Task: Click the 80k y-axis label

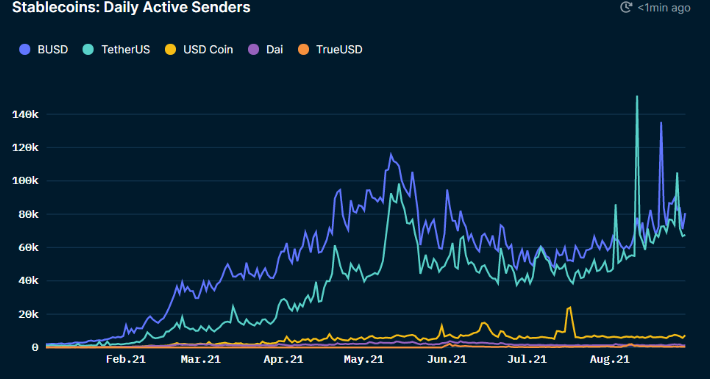Action: [28, 215]
